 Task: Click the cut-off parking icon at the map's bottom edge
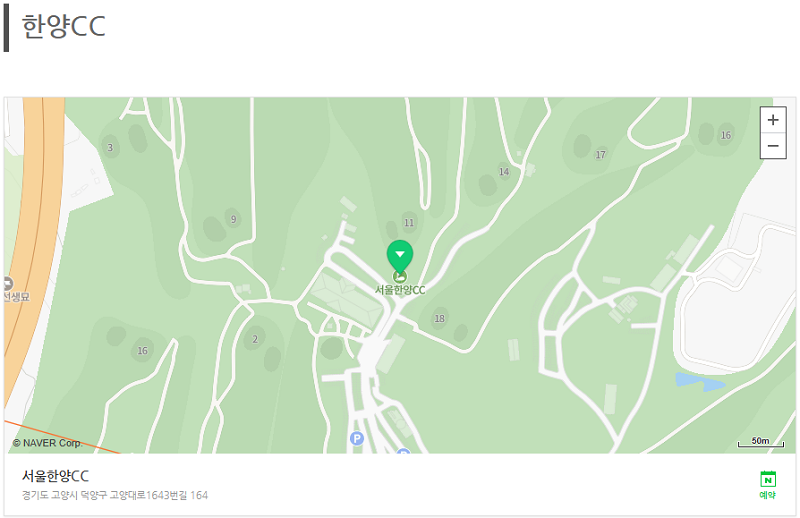click(x=403, y=451)
